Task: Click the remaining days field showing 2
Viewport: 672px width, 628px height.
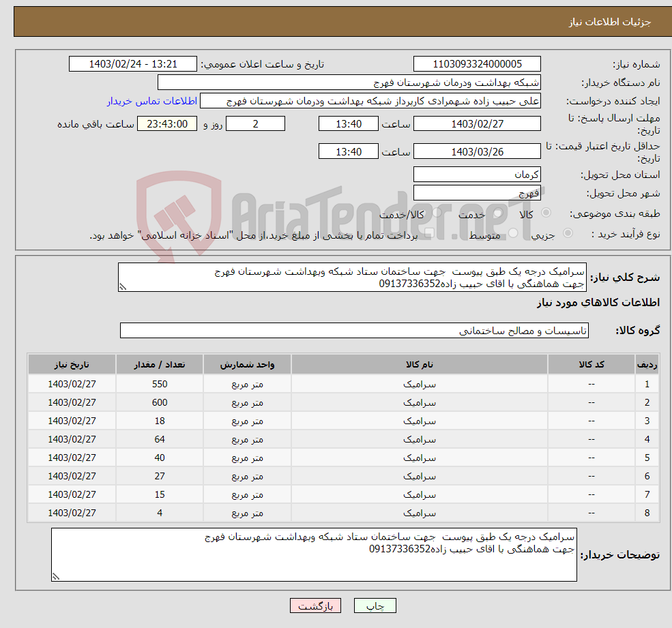Action: coord(255,124)
